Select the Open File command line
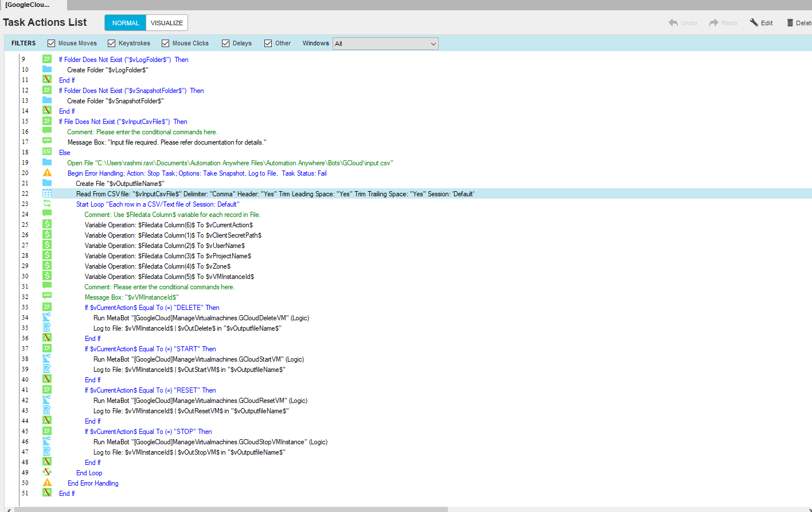Viewport: 812px width, 512px height. (229, 163)
